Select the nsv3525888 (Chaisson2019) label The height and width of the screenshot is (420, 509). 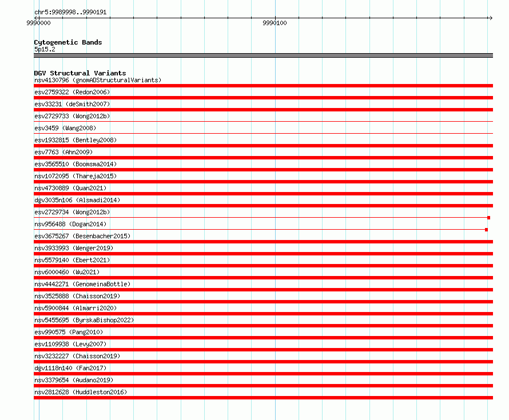(x=77, y=296)
